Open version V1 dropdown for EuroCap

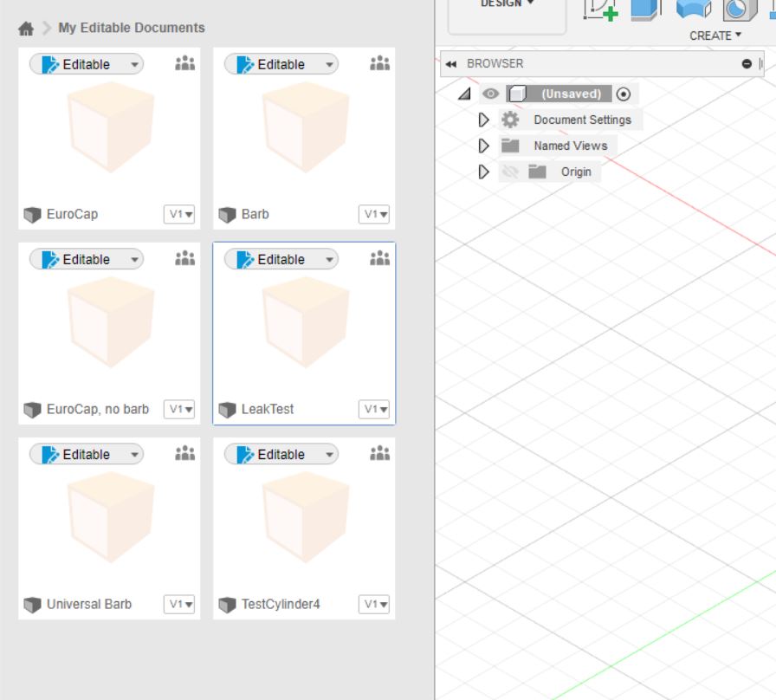(179, 214)
